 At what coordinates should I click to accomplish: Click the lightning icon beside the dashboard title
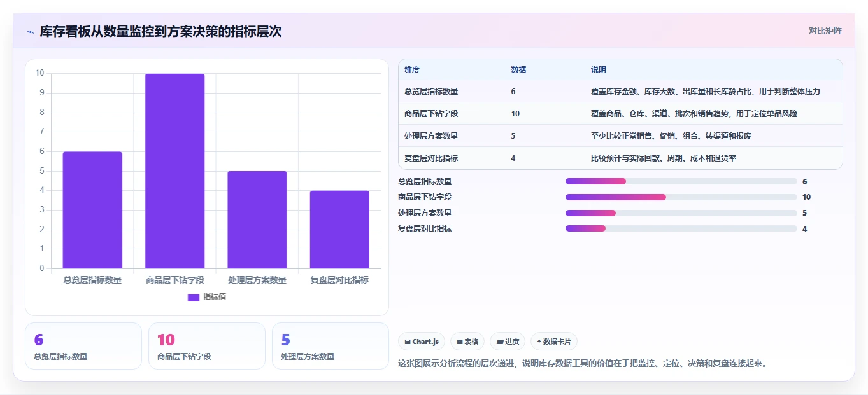[x=31, y=32]
